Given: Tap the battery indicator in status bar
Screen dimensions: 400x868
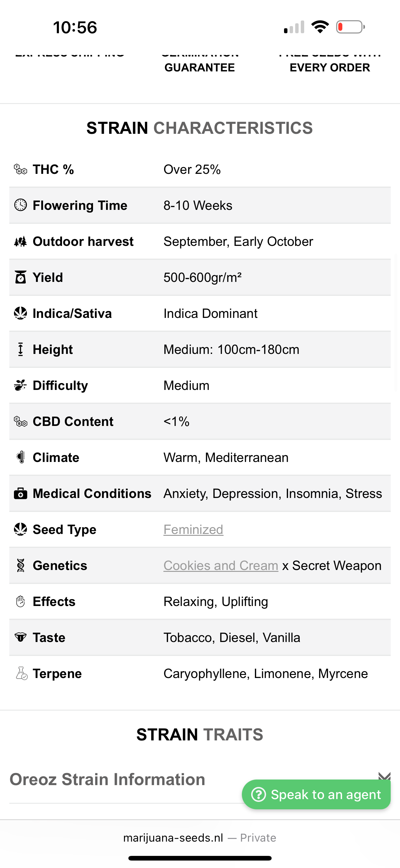Looking at the screenshot, I should pyautogui.click(x=350, y=27).
